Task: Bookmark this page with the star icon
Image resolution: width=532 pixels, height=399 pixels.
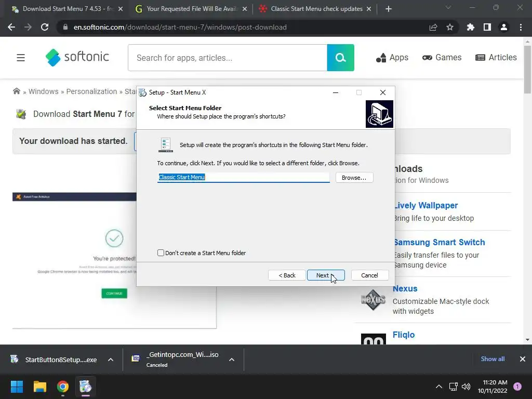Action: (450, 27)
